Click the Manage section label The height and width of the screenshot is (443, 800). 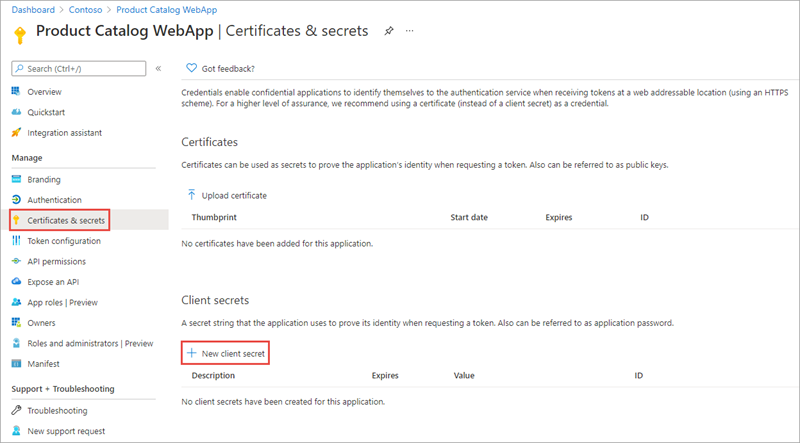pyautogui.click(x=27, y=158)
